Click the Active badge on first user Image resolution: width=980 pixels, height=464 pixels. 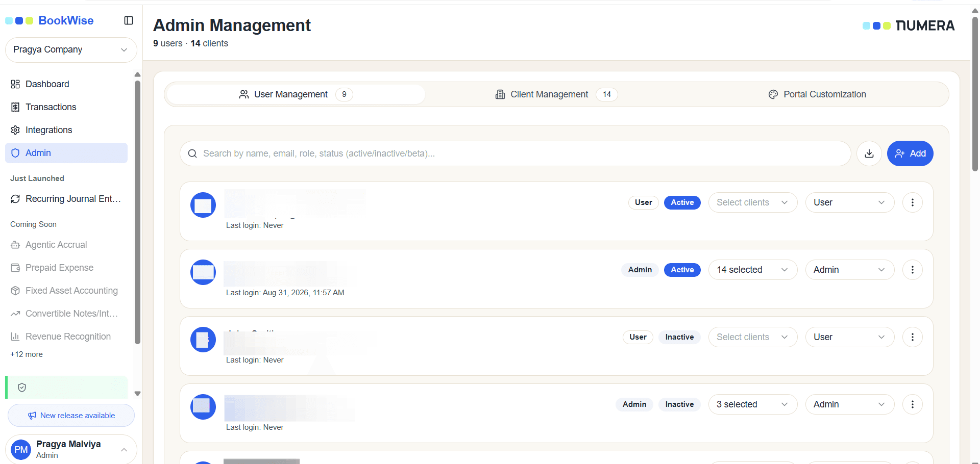682,202
